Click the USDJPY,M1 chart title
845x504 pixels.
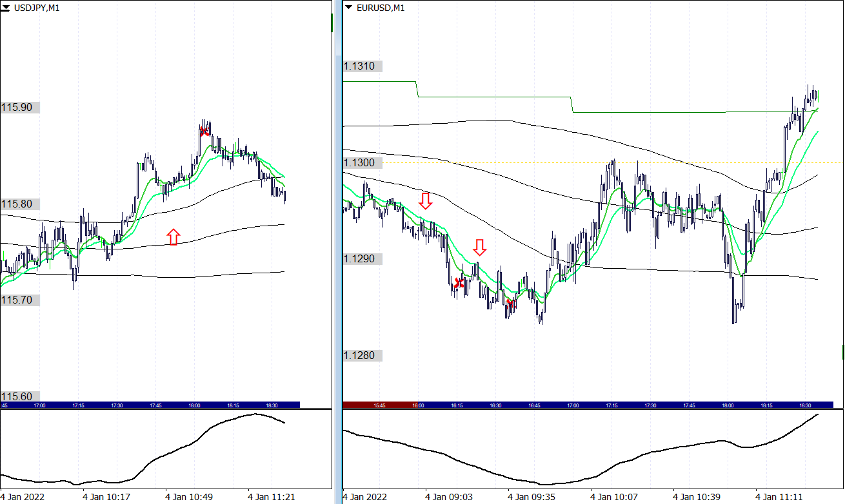[x=37, y=8]
